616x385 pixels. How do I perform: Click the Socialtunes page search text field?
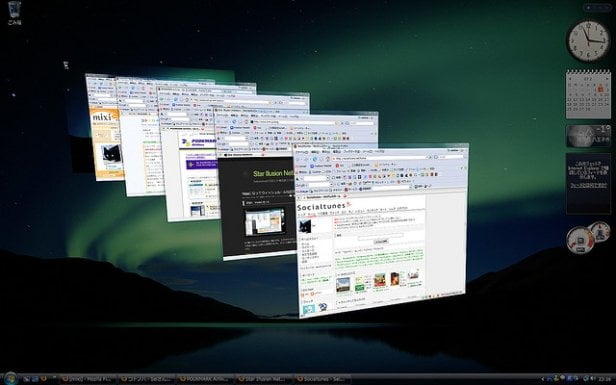click(x=380, y=236)
